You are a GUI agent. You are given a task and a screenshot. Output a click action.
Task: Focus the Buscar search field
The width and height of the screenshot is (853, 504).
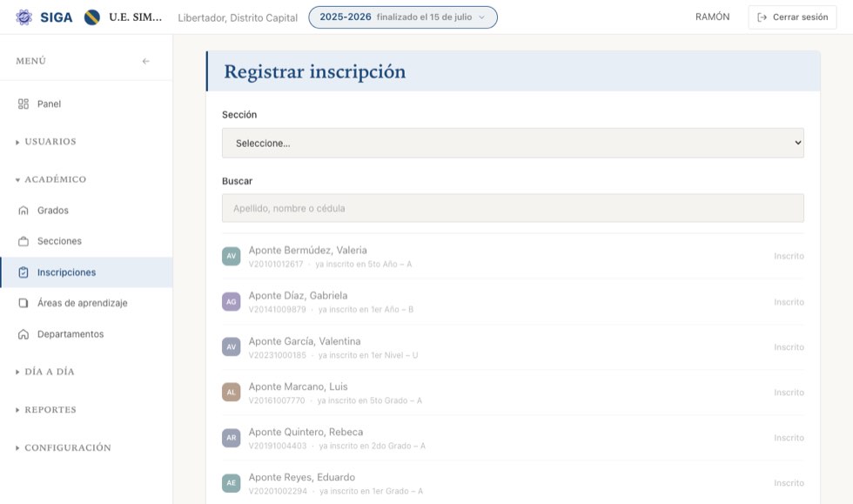[x=513, y=208]
